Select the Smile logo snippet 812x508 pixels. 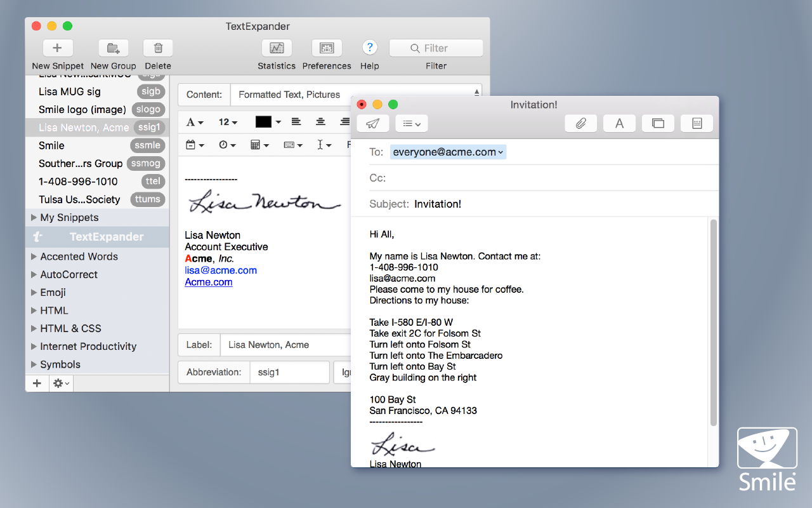click(x=82, y=109)
